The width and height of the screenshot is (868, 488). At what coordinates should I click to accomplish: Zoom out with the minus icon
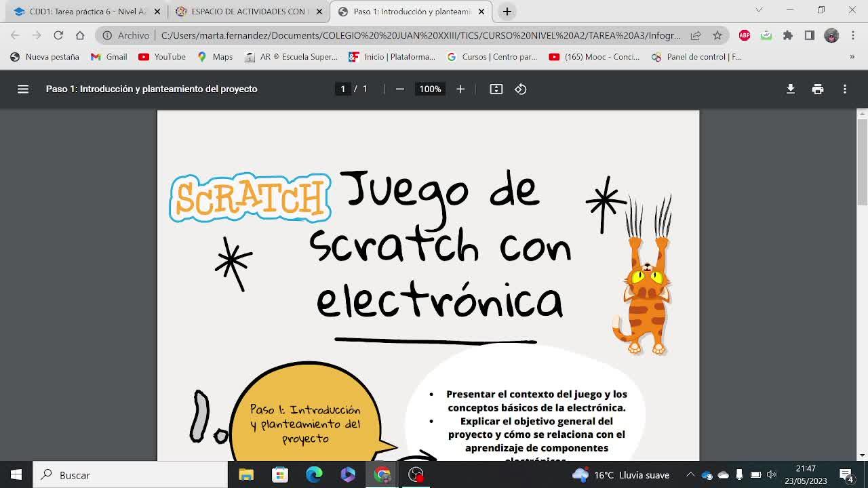tap(400, 89)
